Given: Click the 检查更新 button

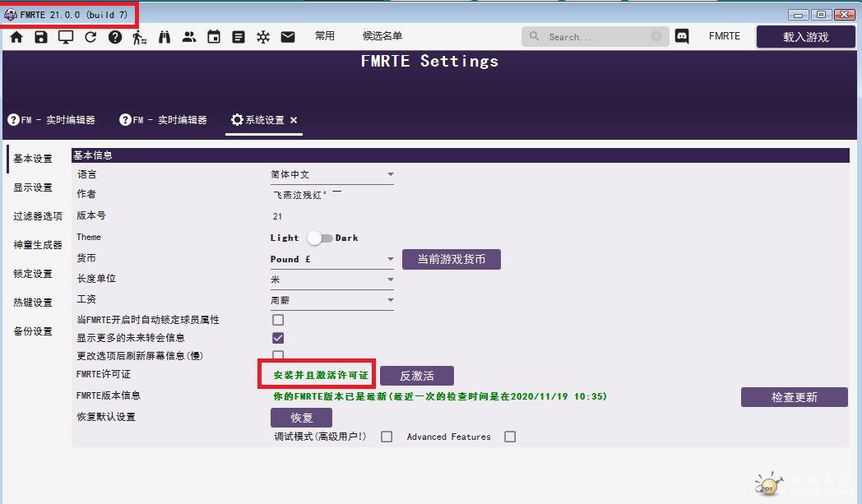Looking at the screenshot, I should tap(795, 397).
